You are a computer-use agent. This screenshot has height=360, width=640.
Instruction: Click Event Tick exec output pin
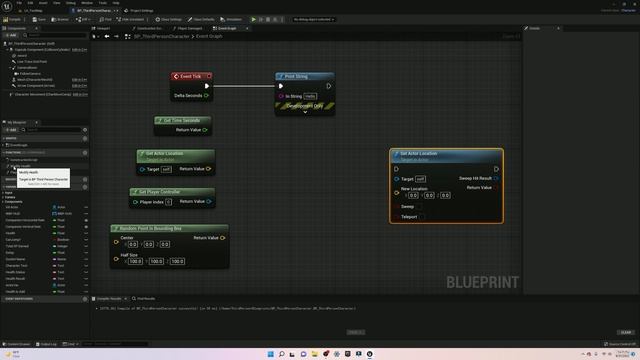pos(207,86)
